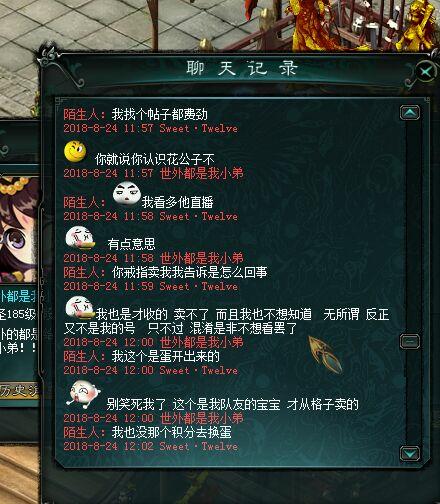Click message 你戒指卖我我告诉是怎么回事
The image size is (440, 504).
pos(189,272)
